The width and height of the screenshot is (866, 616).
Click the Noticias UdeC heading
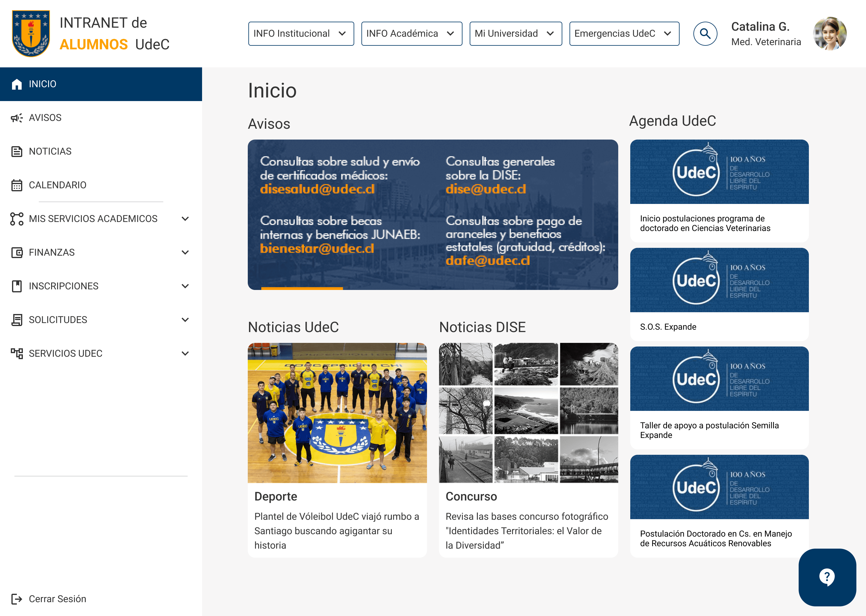293,327
